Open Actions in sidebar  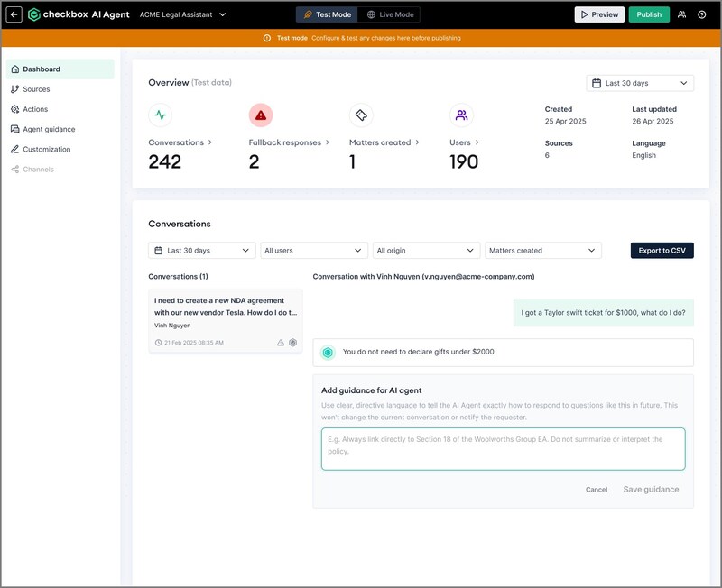[x=60, y=109]
